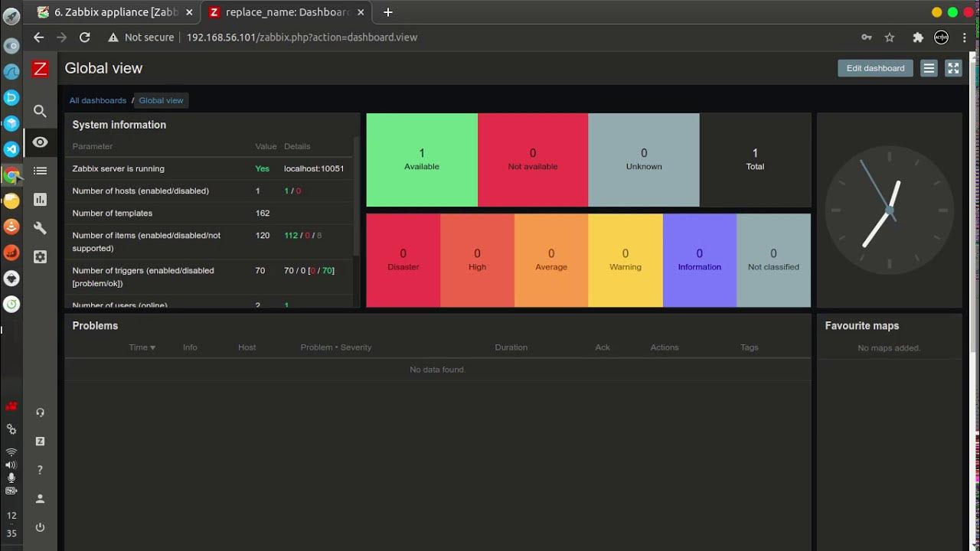Click the Zabbix red Z logo
Screen dimensions: 980x551
point(40,69)
